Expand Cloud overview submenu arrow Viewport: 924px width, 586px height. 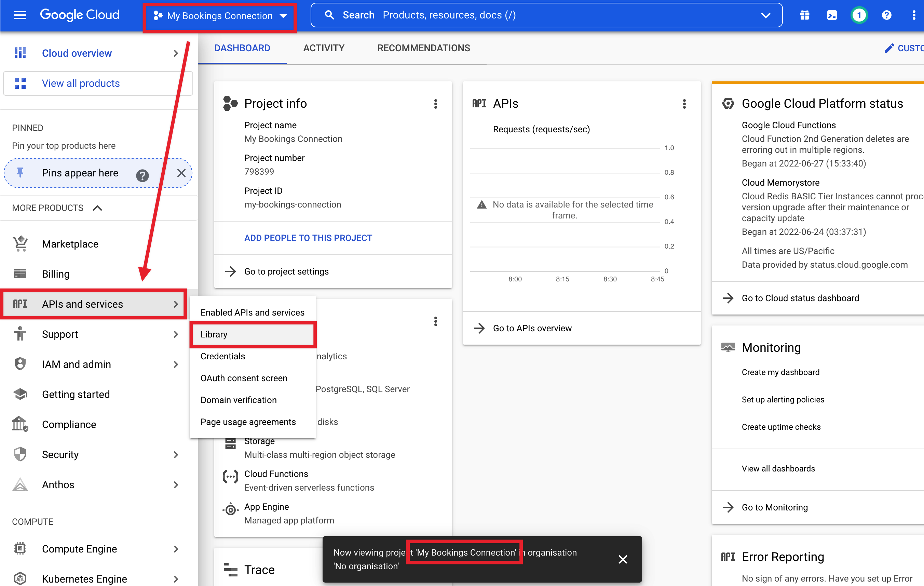(176, 53)
